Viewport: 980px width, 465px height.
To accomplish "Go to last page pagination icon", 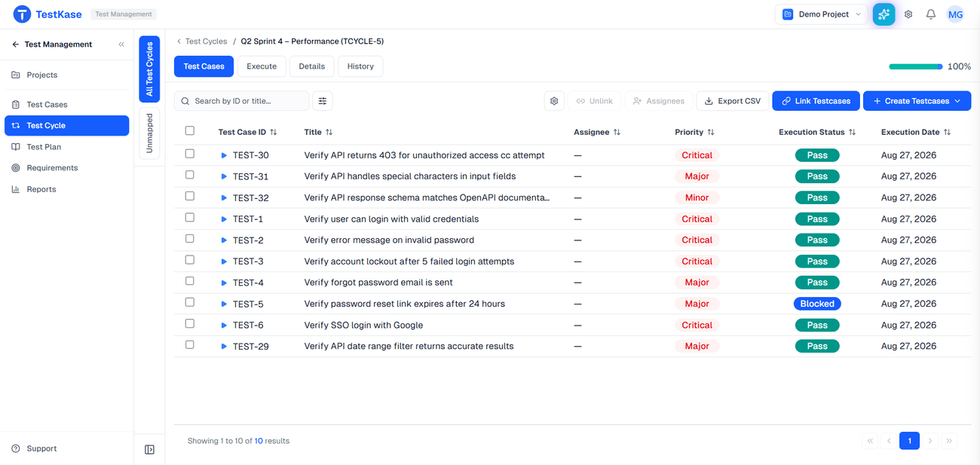I will coord(949,441).
